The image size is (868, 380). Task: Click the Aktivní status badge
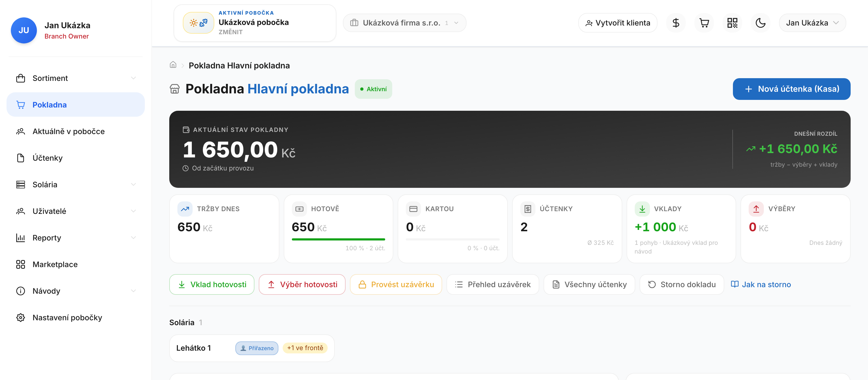373,89
